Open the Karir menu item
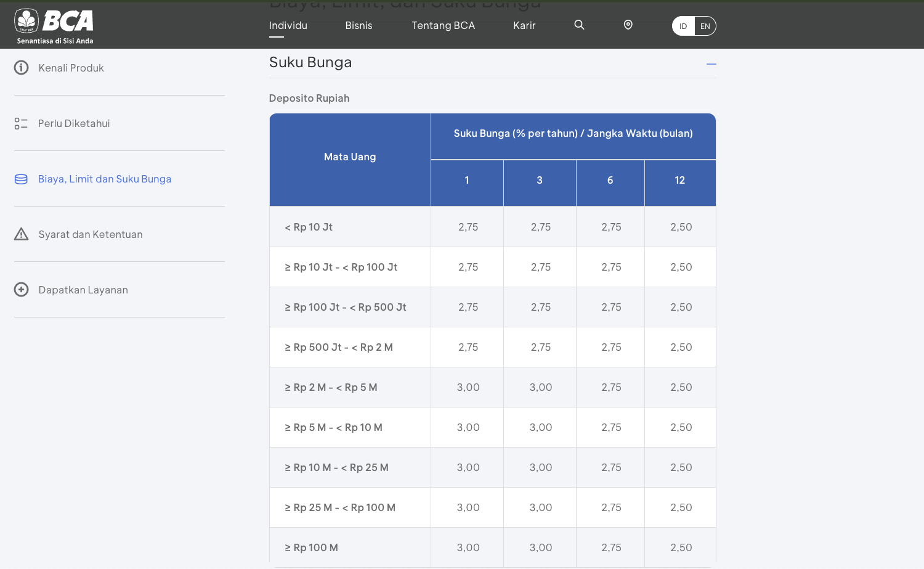This screenshot has height=569, width=924. [x=524, y=25]
